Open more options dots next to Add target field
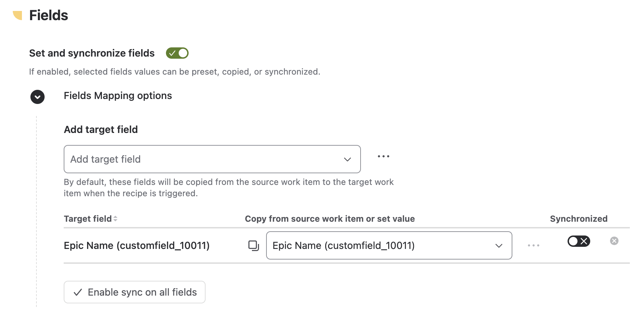Screen dimensions: 644x314 coord(384,156)
